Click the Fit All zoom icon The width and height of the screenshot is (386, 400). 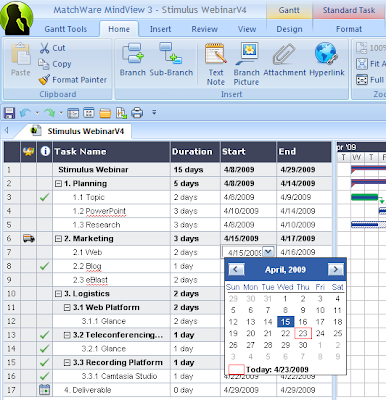362,64
